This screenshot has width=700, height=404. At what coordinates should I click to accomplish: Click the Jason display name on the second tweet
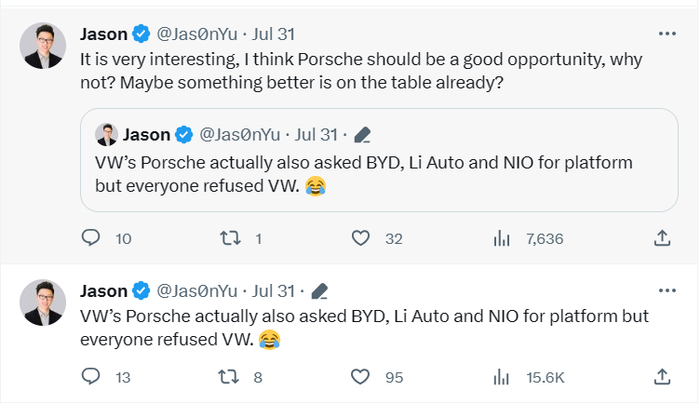coord(103,291)
